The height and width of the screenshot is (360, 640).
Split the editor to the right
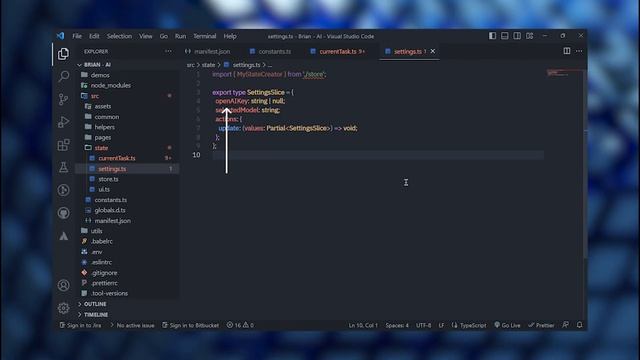tap(567, 51)
